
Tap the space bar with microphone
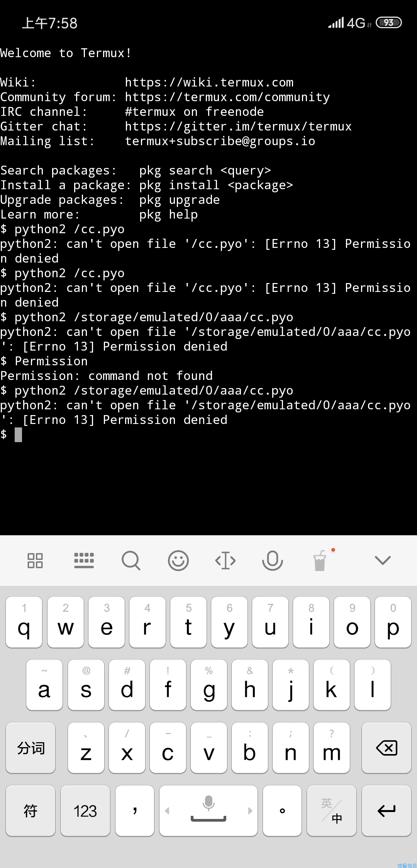tap(208, 811)
